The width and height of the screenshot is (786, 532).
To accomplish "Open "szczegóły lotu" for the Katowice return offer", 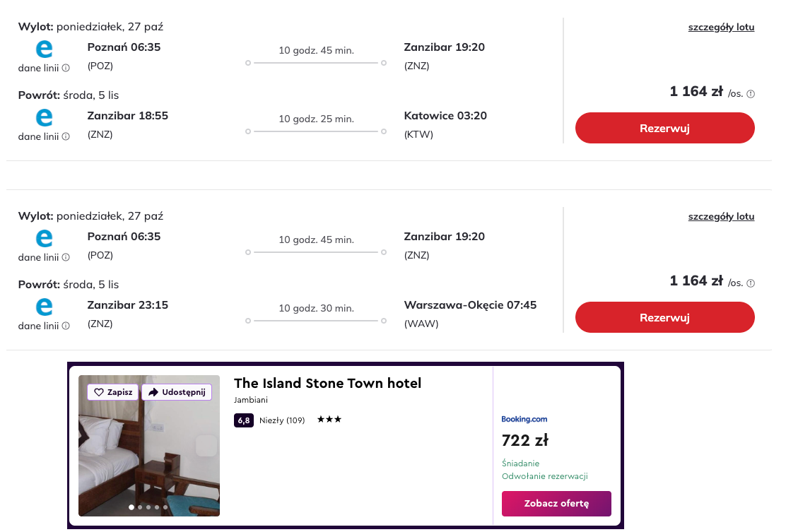I will 721,28.
